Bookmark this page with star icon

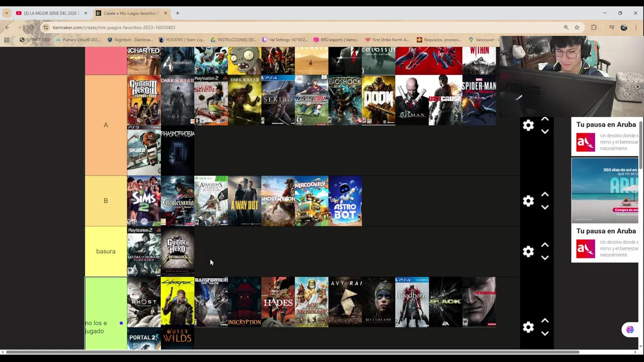click(577, 27)
